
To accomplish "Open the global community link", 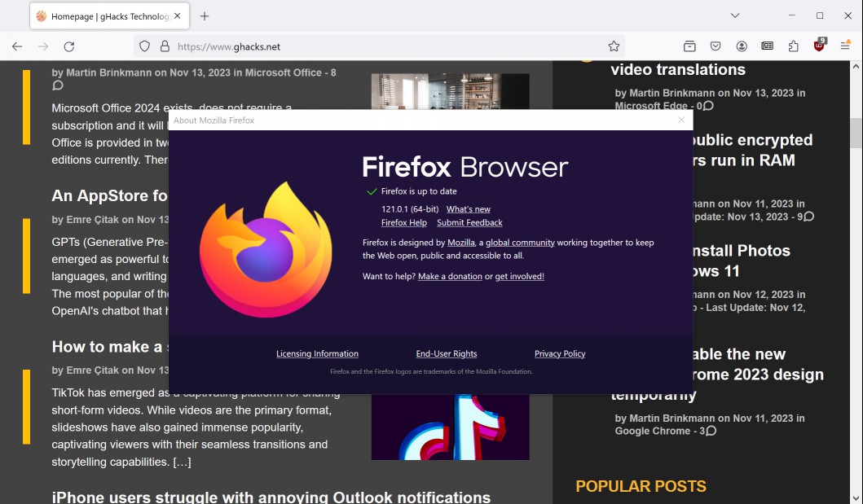I will 520,243.
